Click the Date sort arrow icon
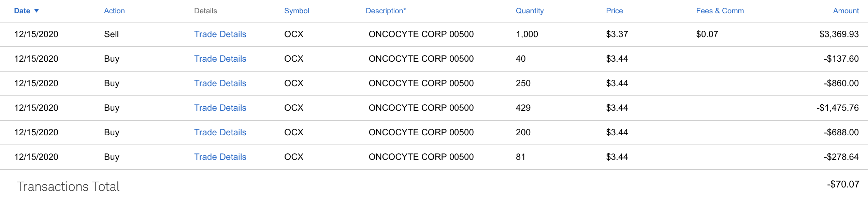 point(37,11)
